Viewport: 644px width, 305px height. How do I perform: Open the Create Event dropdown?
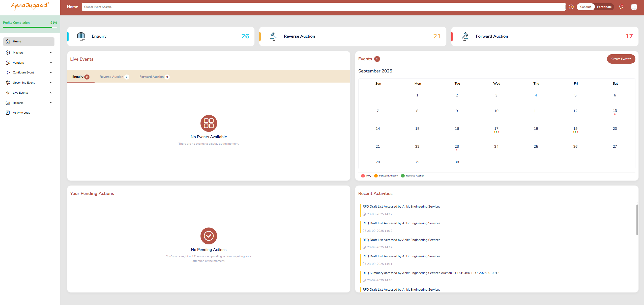point(621,59)
